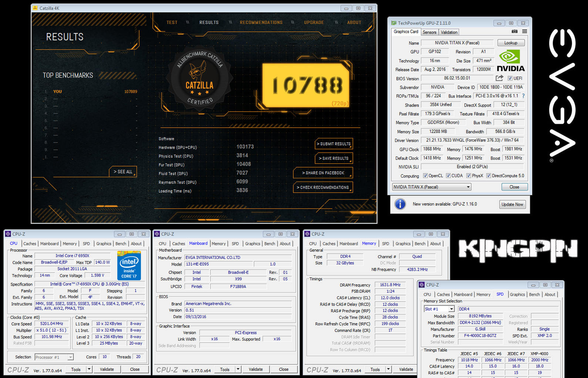Open Tools dropdown arrow in CPU-Z Mainboard window

click(x=238, y=369)
